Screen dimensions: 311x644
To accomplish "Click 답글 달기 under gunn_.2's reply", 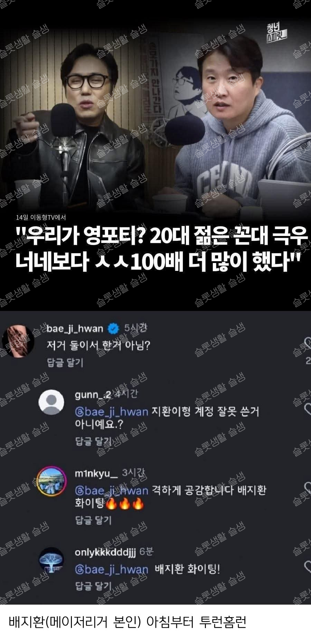I will coord(93,441).
